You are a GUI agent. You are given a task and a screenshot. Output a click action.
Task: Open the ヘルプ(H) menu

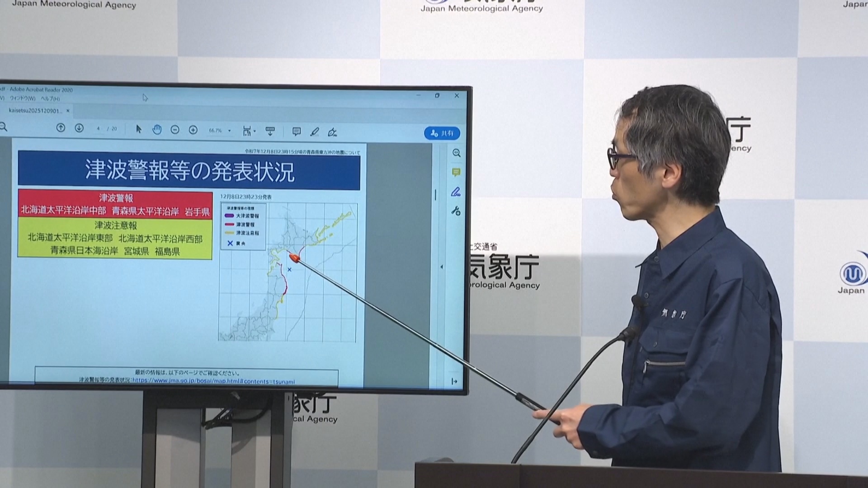(50, 99)
